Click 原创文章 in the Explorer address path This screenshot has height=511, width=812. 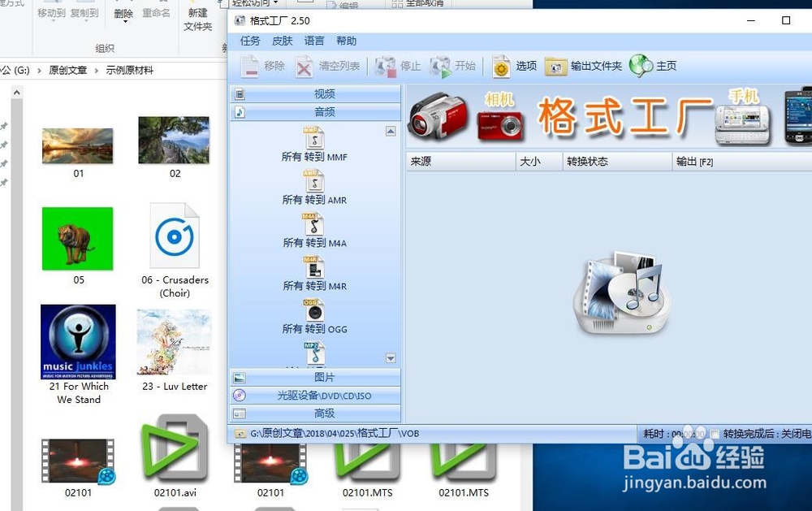[x=68, y=70]
